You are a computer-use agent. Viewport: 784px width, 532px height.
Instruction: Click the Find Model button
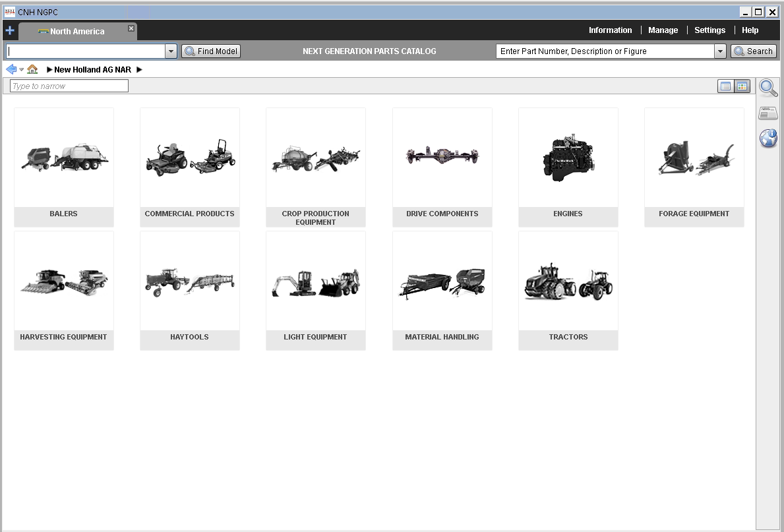211,51
